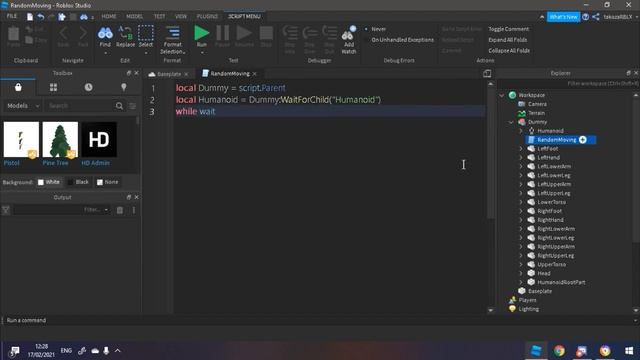The width and height of the screenshot is (640, 360).
Task: Select the Pine Tree model thumbnail
Action: 60,140
